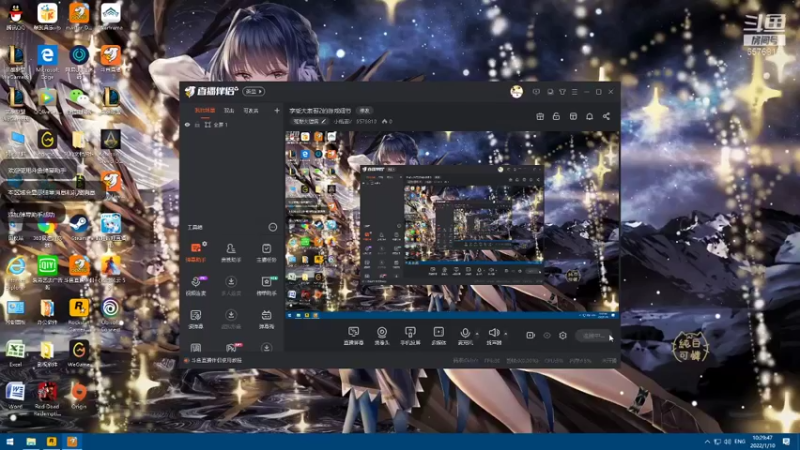Click the speaker volume icon in bottom toolbar
This screenshot has width=800, height=450.
pyautogui.click(x=493, y=333)
